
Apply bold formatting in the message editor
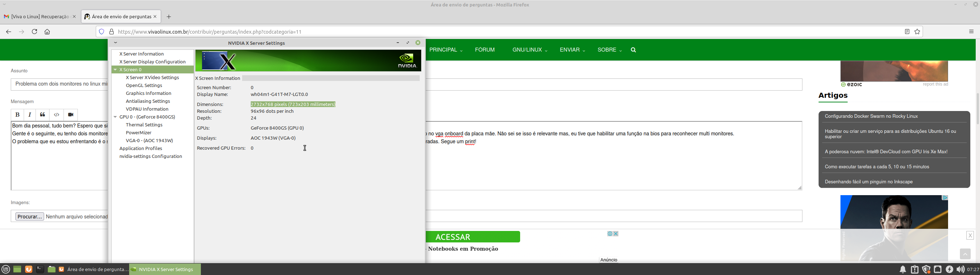tap(17, 115)
